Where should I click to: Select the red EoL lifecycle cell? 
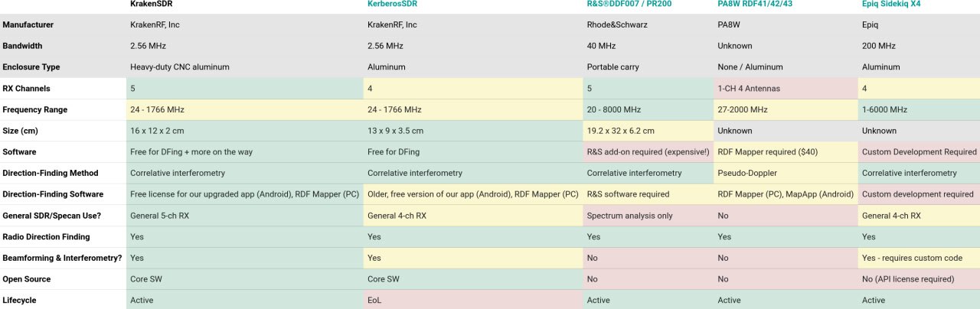coord(473,301)
